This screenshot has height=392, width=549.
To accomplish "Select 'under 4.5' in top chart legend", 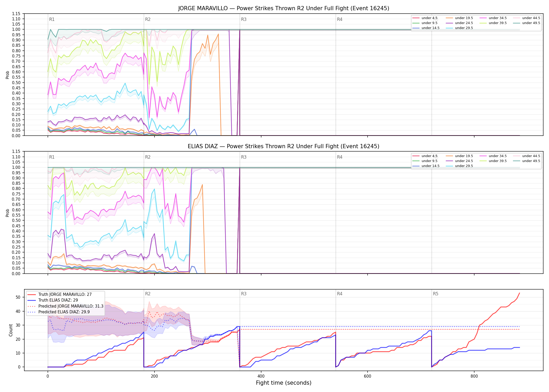I will 429,18.
